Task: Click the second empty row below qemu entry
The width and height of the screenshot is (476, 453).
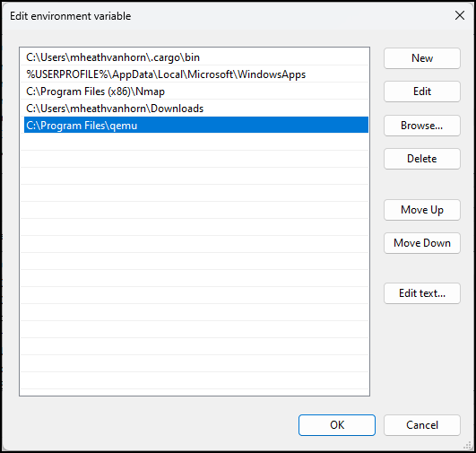Action: (196, 159)
